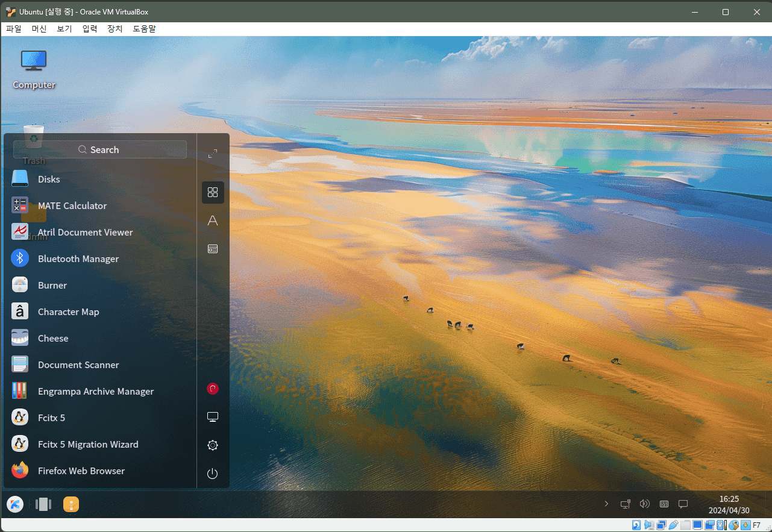The image size is (772, 532).
Task: Launch Character Map
Action: tap(100, 311)
